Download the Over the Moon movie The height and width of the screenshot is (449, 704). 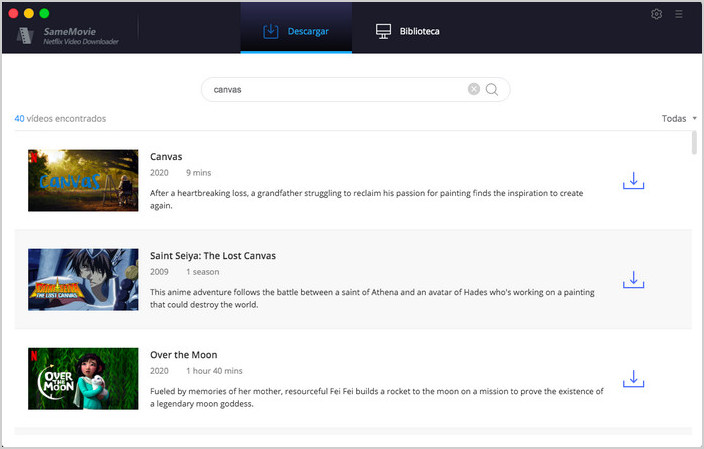pyautogui.click(x=634, y=379)
